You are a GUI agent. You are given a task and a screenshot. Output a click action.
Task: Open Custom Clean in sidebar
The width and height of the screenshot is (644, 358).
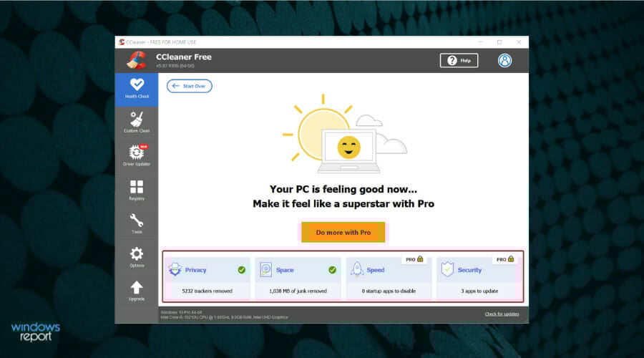click(x=137, y=122)
